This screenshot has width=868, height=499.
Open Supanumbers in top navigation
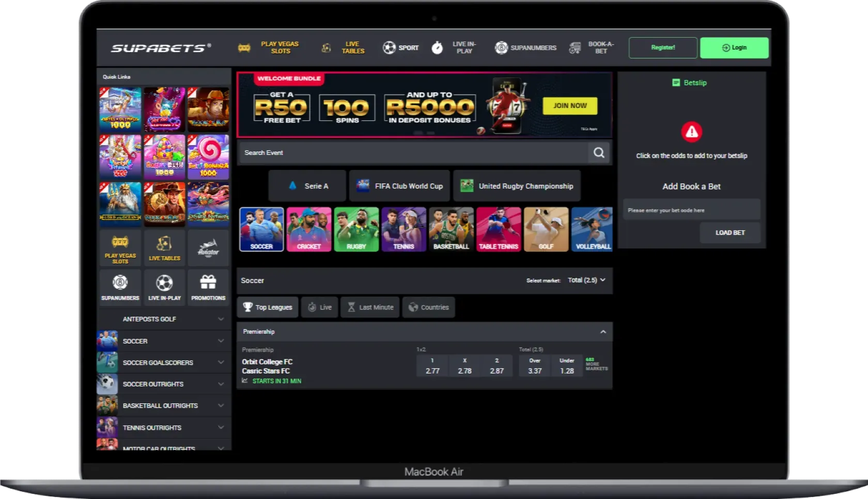tap(525, 48)
